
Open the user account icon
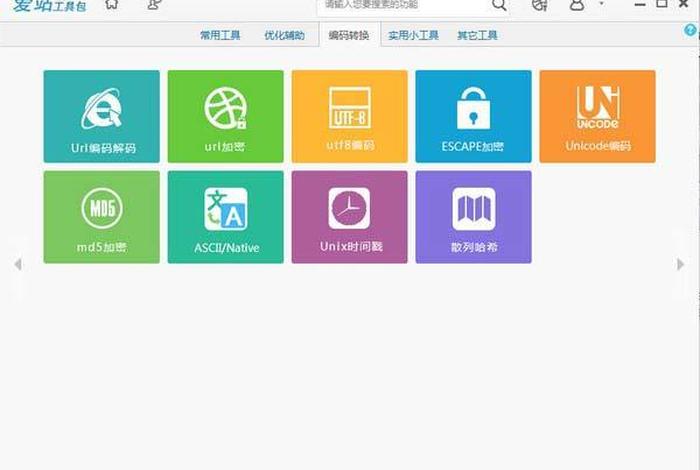pos(577,5)
